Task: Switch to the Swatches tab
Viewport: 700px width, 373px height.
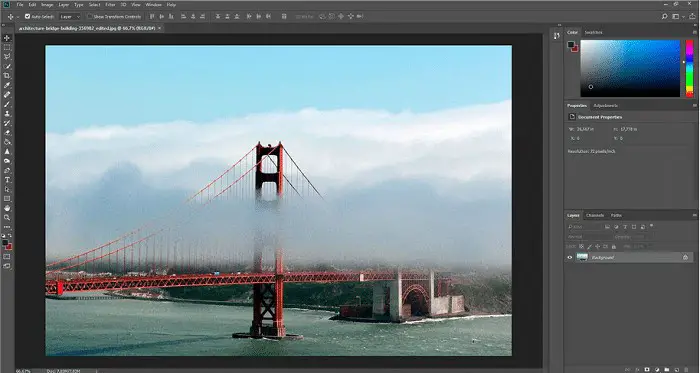Action: point(593,32)
